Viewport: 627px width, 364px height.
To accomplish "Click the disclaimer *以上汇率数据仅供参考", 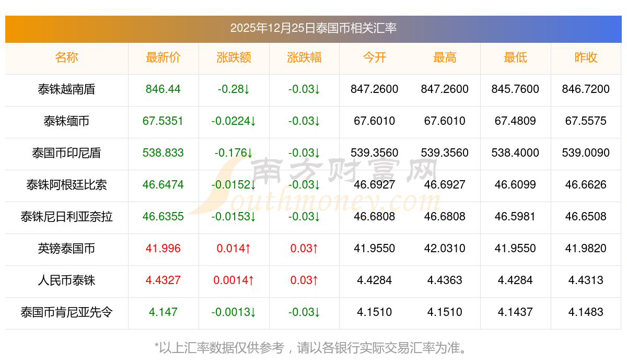I will [x=219, y=348].
